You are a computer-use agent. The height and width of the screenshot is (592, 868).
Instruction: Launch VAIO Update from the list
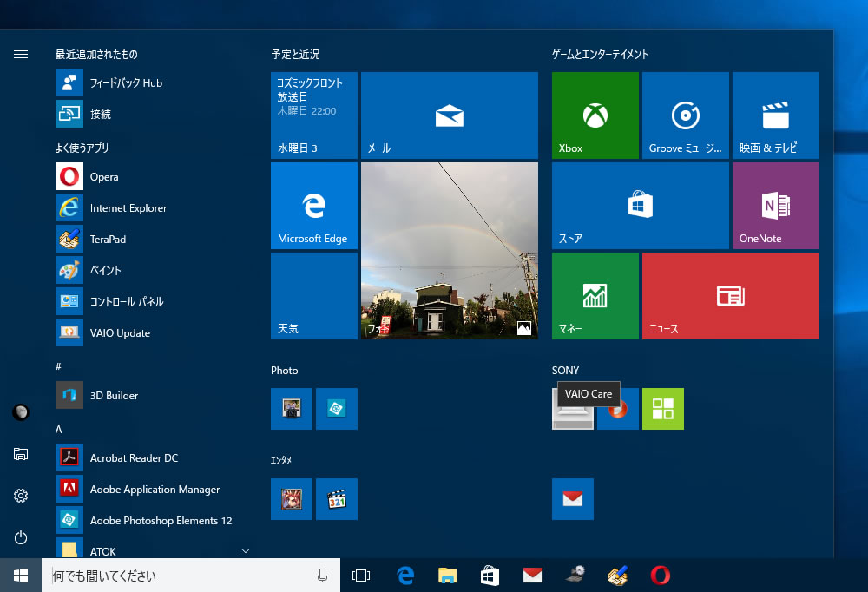(x=149, y=332)
